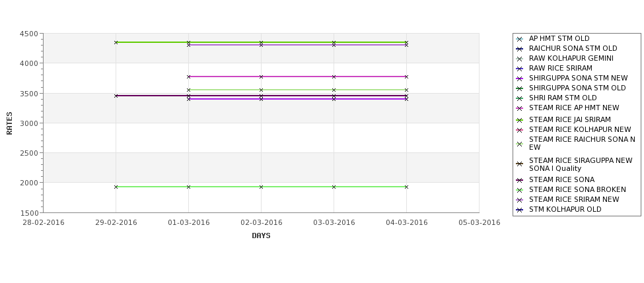Click AP HMT STM OLD legend marker
The image size is (644, 283).
(x=520, y=39)
